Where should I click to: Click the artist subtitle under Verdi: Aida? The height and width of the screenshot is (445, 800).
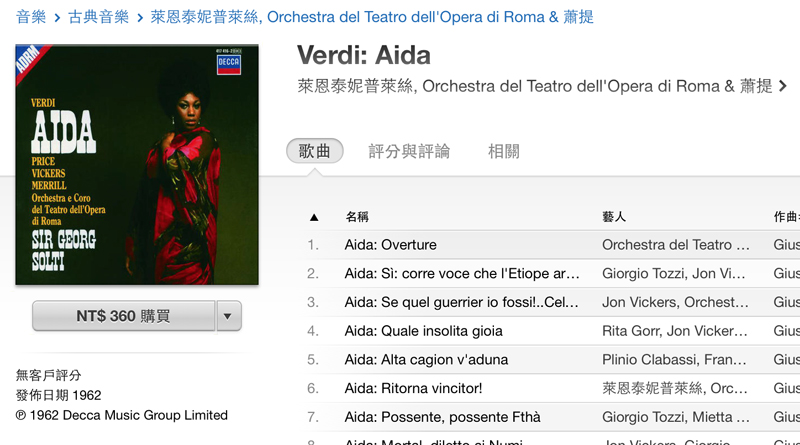pos(535,86)
